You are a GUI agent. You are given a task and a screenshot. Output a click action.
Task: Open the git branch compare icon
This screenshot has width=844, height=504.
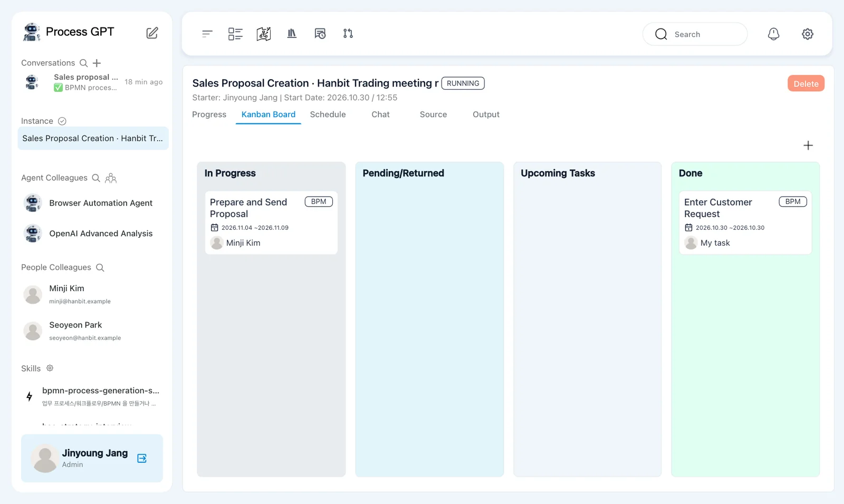348,34
